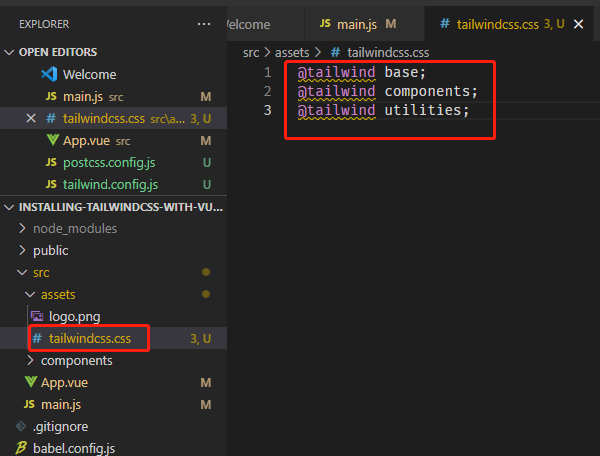Image resolution: width=600 pixels, height=456 pixels.
Task: Click JS icon of main.js in Open Editors
Action: (51, 96)
